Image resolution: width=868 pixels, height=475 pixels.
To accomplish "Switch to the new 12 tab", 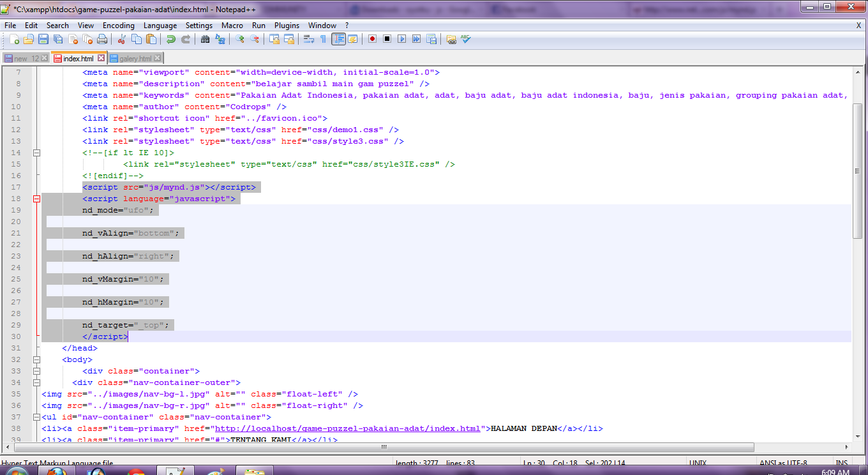I will [x=27, y=59].
